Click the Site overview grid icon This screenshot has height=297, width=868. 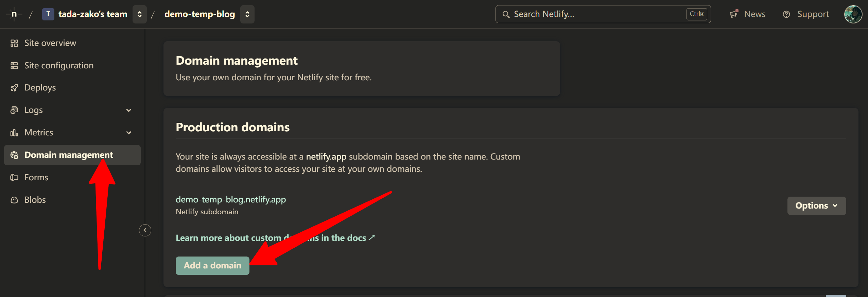(x=14, y=43)
